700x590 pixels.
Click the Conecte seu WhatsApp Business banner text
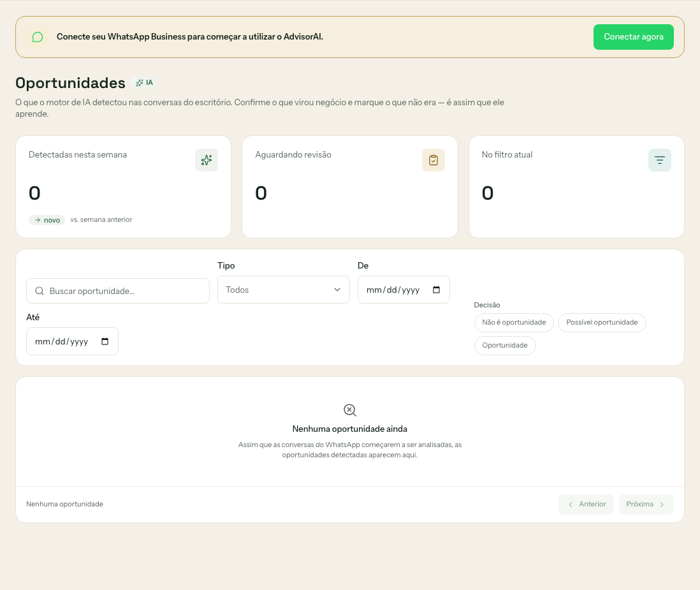coord(190,36)
